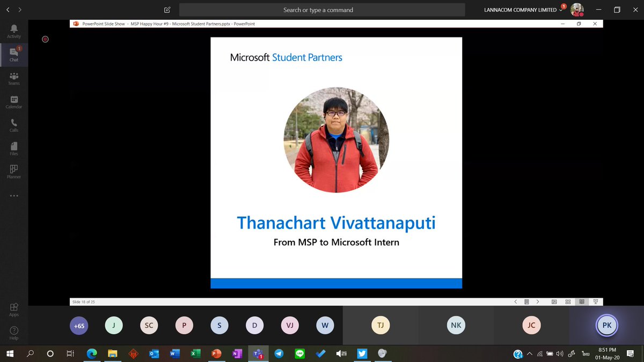Image resolution: width=644 pixels, height=362 pixels.
Task: Open the Windows notification center
Action: coord(631,353)
